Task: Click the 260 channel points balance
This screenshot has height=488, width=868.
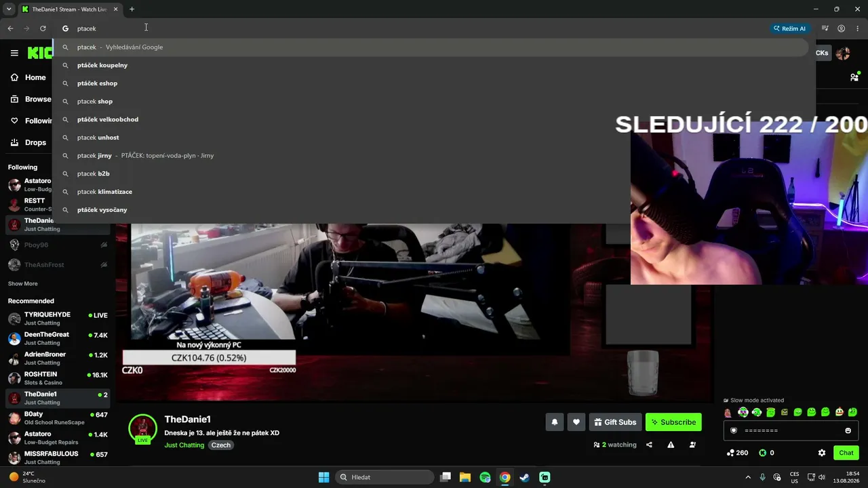Action: 737,453
